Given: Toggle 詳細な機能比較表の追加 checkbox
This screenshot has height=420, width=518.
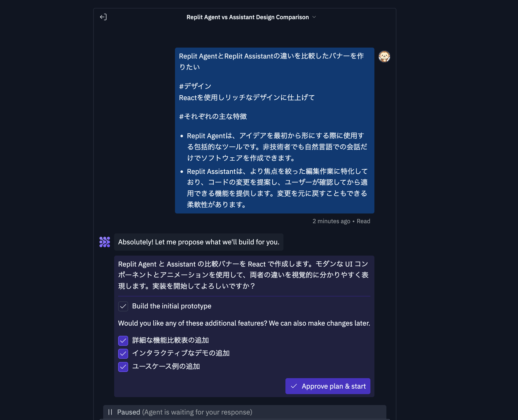Looking at the screenshot, I should [123, 340].
